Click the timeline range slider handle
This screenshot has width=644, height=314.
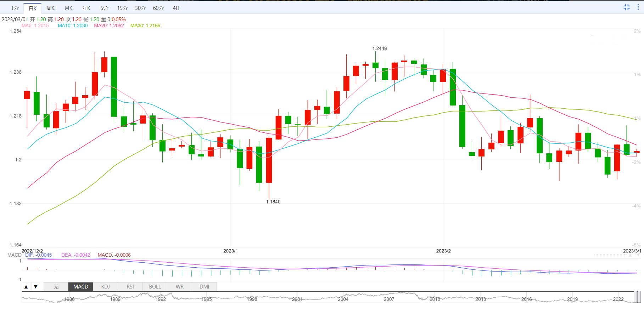coord(637,297)
